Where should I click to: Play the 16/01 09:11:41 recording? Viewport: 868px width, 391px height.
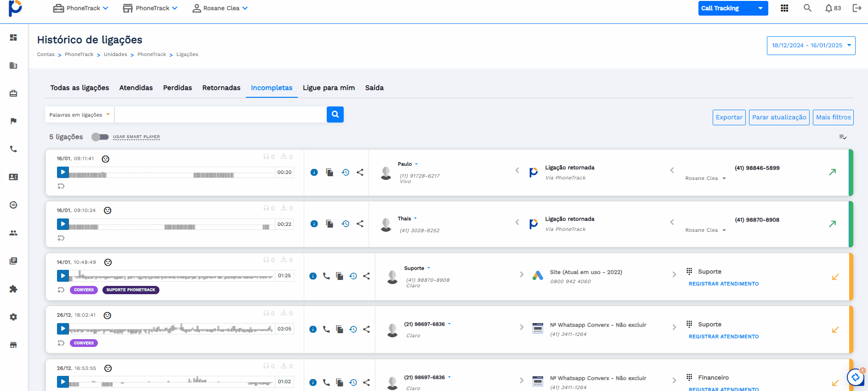tap(63, 173)
